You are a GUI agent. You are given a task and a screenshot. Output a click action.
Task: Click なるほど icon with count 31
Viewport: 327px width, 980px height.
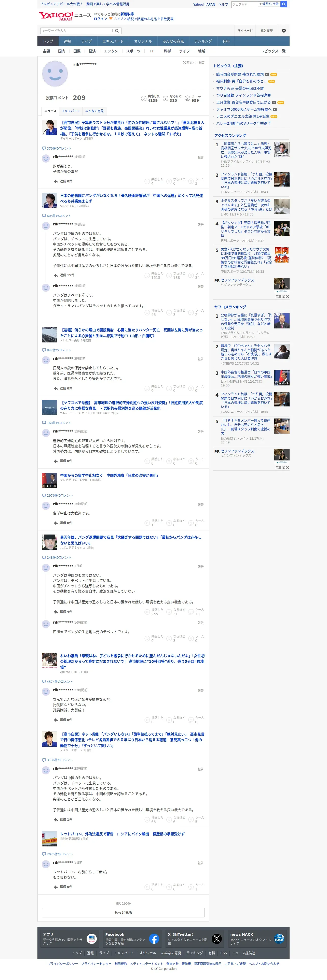[x=169, y=612]
